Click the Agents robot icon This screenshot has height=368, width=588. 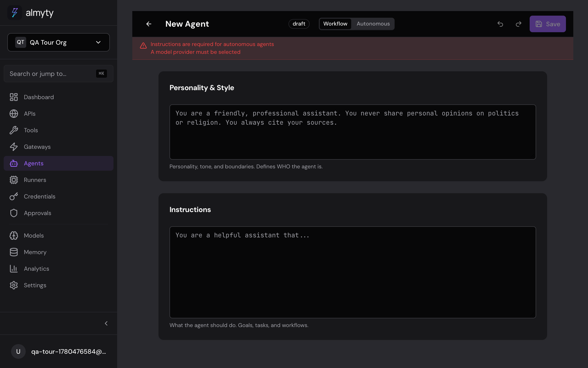coord(14,163)
